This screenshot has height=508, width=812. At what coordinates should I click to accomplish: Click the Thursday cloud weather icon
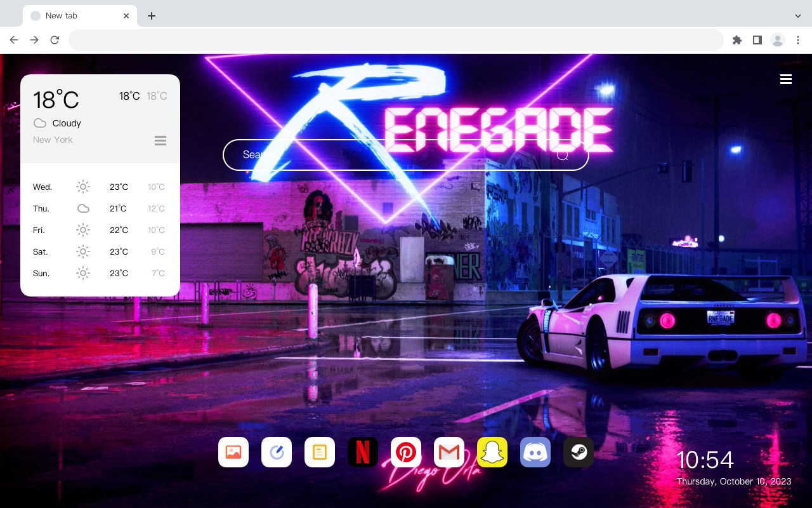click(x=83, y=208)
